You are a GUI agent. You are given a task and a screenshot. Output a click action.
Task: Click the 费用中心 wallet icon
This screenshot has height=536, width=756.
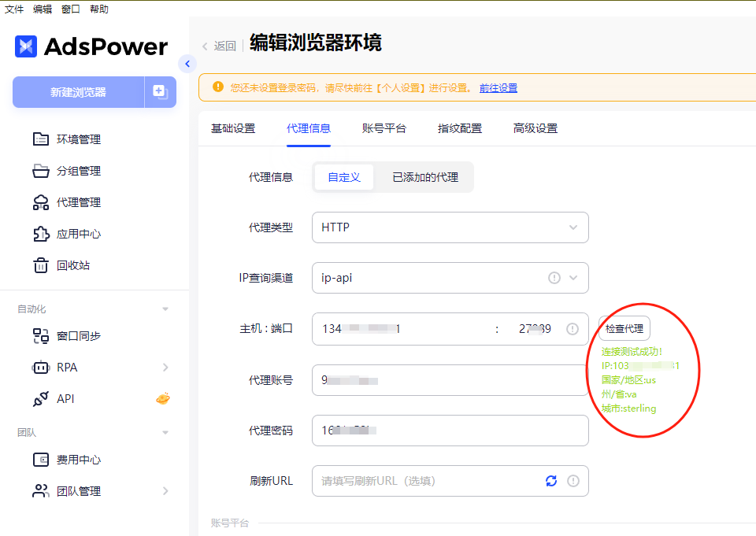(x=40, y=460)
